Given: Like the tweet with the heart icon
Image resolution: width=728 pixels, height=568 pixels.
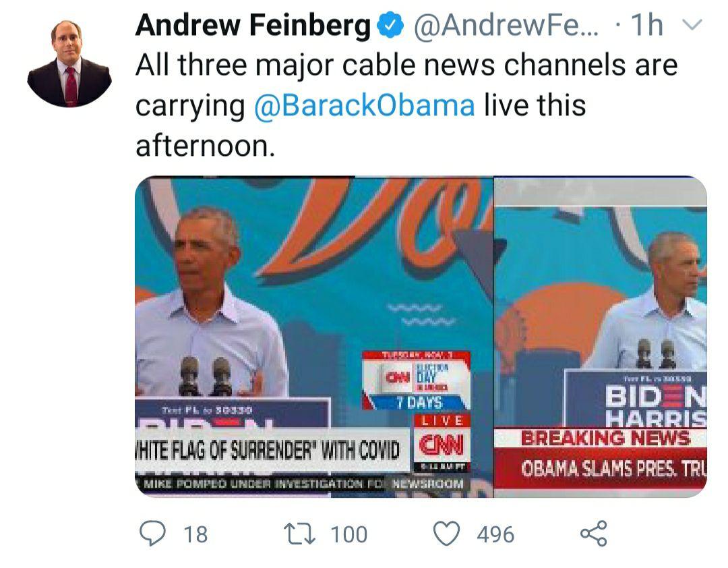Looking at the screenshot, I should click(446, 534).
